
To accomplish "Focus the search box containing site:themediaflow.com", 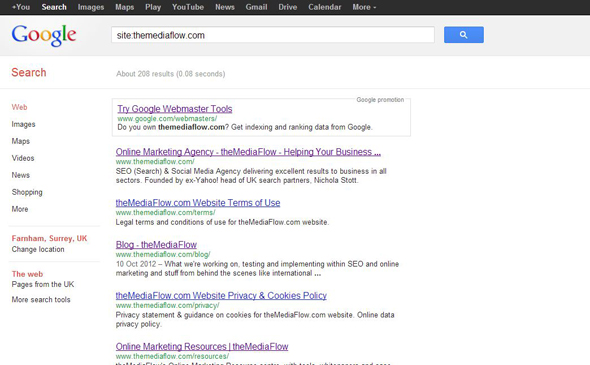I will point(273,35).
